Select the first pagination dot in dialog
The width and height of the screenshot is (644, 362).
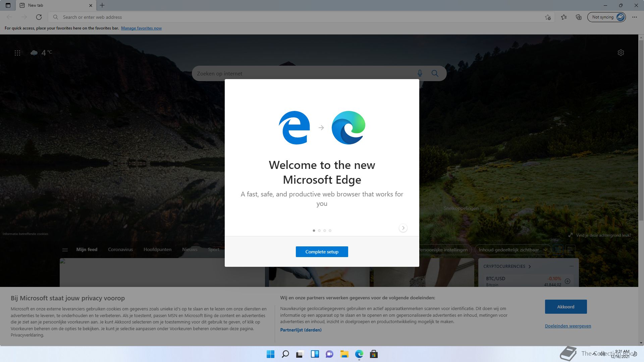coord(314,231)
